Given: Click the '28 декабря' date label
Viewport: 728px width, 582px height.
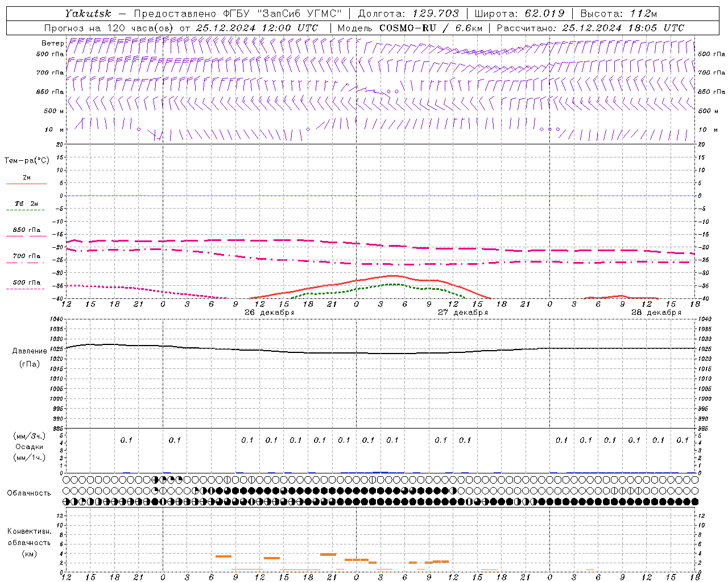Looking at the screenshot, I should click(656, 313).
